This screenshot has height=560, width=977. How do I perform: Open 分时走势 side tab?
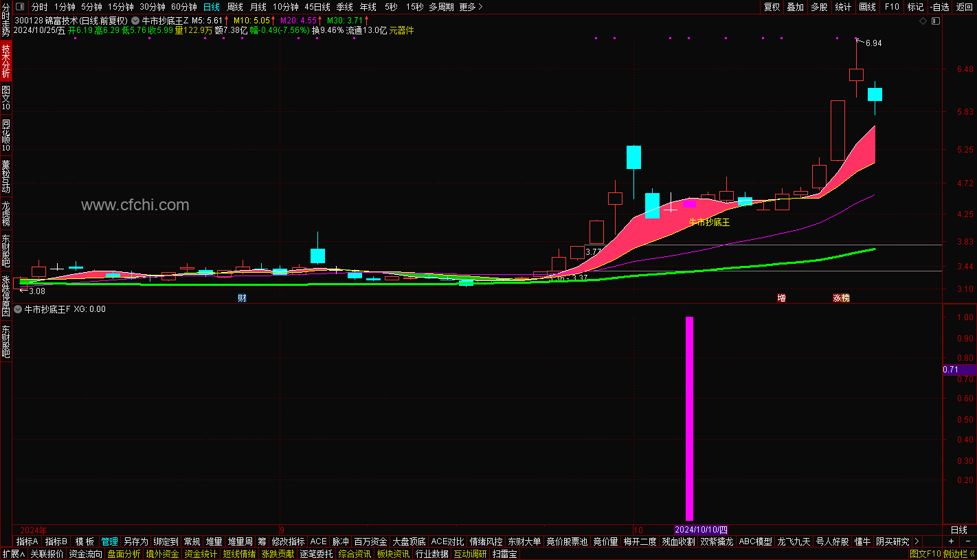click(5, 20)
